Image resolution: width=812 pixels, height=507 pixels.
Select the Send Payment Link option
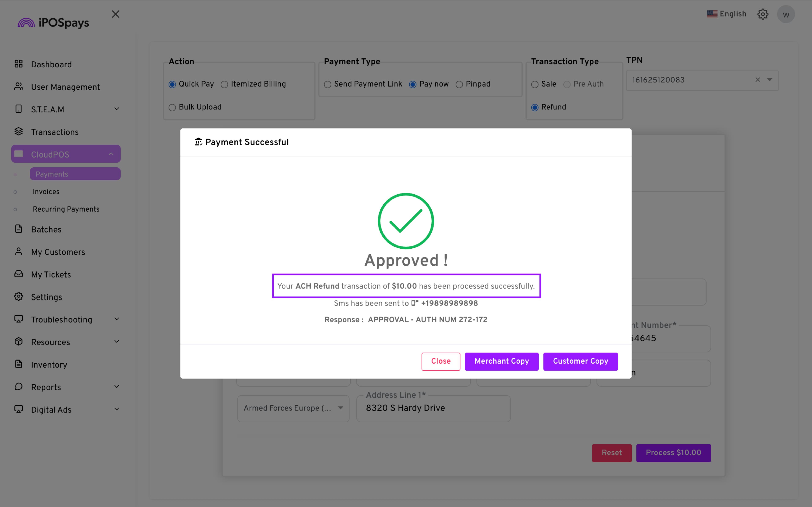click(328, 84)
